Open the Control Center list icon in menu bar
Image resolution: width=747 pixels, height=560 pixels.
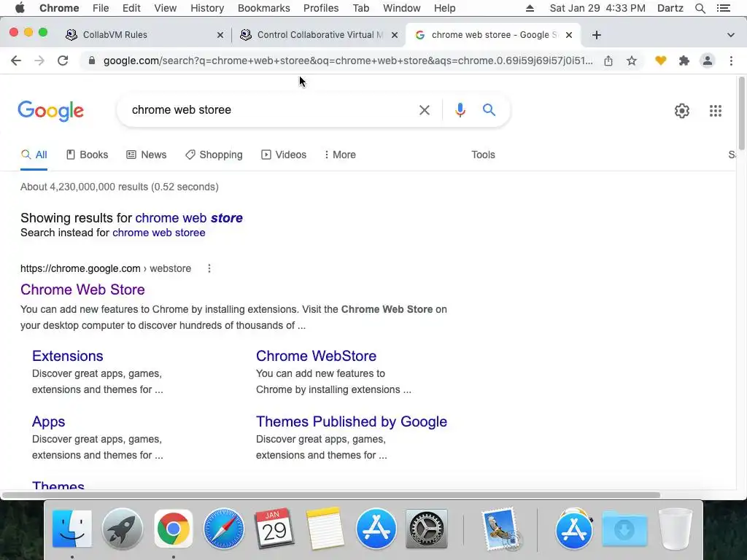723,8
